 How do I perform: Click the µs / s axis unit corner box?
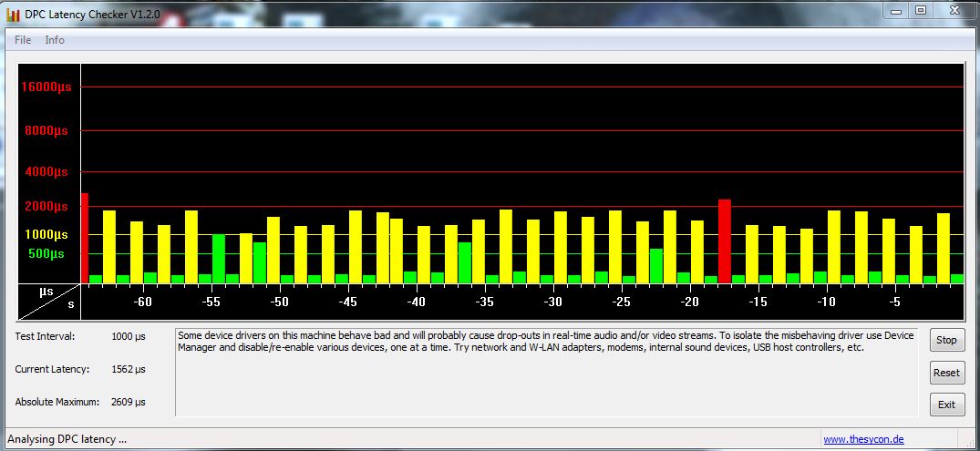(49, 302)
